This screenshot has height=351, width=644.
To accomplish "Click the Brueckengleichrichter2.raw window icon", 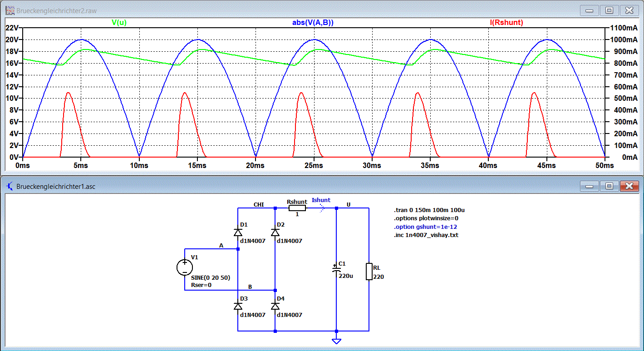I will pyautogui.click(x=10, y=11).
